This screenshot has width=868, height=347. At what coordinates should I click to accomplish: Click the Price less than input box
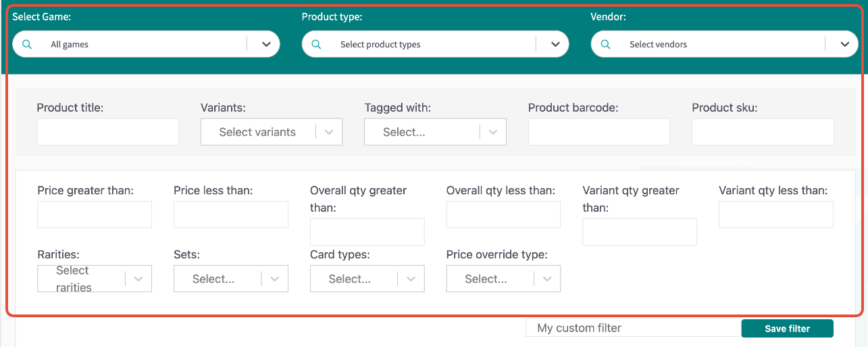231,214
